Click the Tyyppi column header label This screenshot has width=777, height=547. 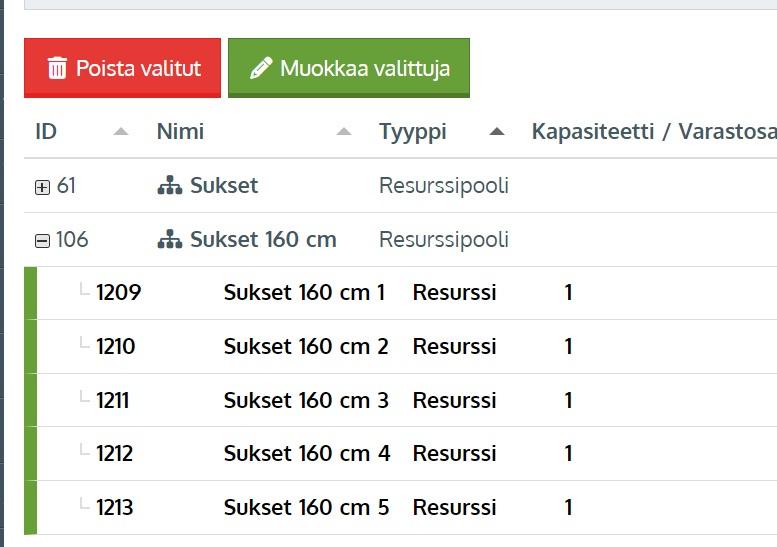[x=413, y=132]
